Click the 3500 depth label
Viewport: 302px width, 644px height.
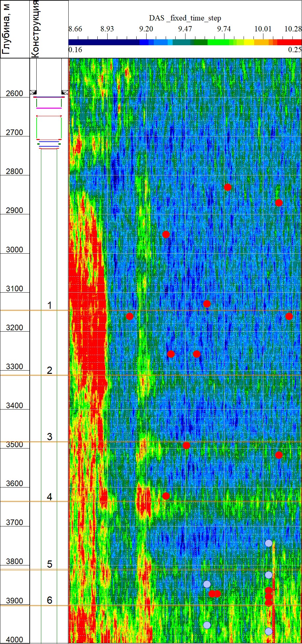pyautogui.click(x=15, y=445)
